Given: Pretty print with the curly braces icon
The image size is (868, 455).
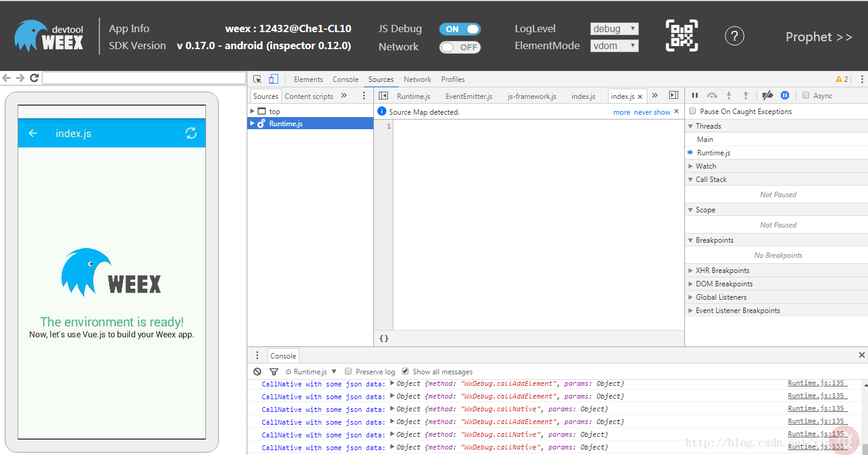Looking at the screenshot, I should coord(384,339).
